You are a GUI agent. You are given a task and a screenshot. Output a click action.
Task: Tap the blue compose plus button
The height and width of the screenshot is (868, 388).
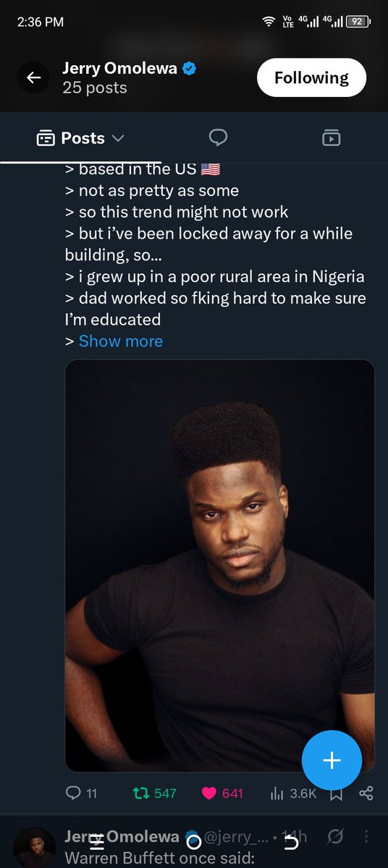click(332, 760)
